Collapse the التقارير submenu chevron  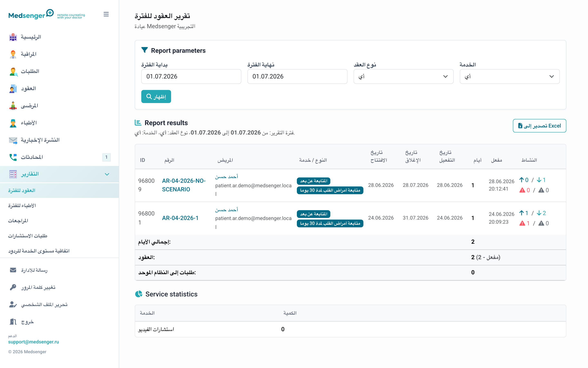(x=107, y=174)
